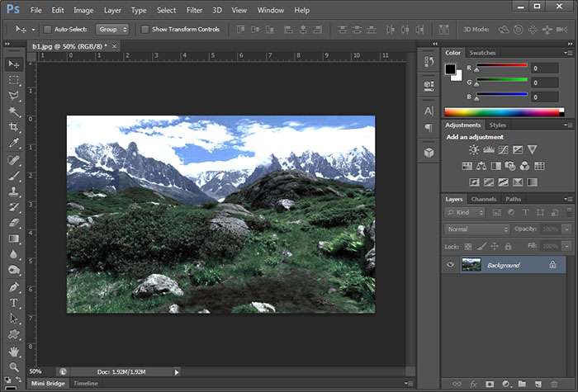This screenshot has width=578, height=392.
Task: Check Show Transform Controls
Action: click(145, 29)
